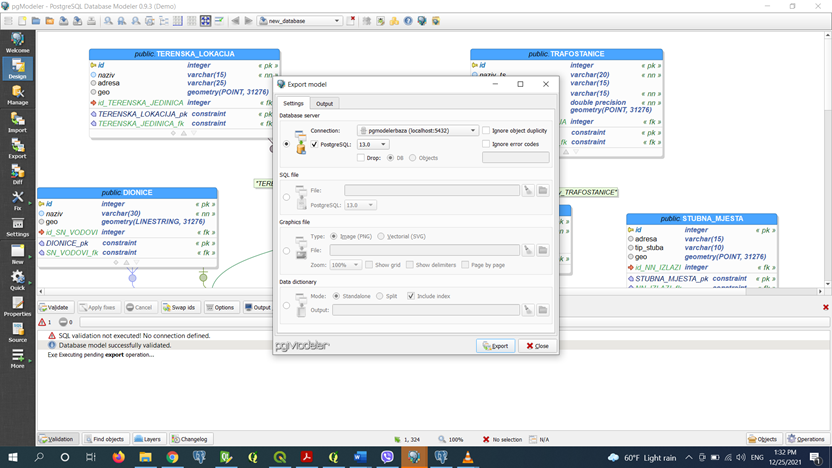This screenshot has height=468, width=832.
Task: Click the help question mark toolbar icon
Action: point(408,21)
